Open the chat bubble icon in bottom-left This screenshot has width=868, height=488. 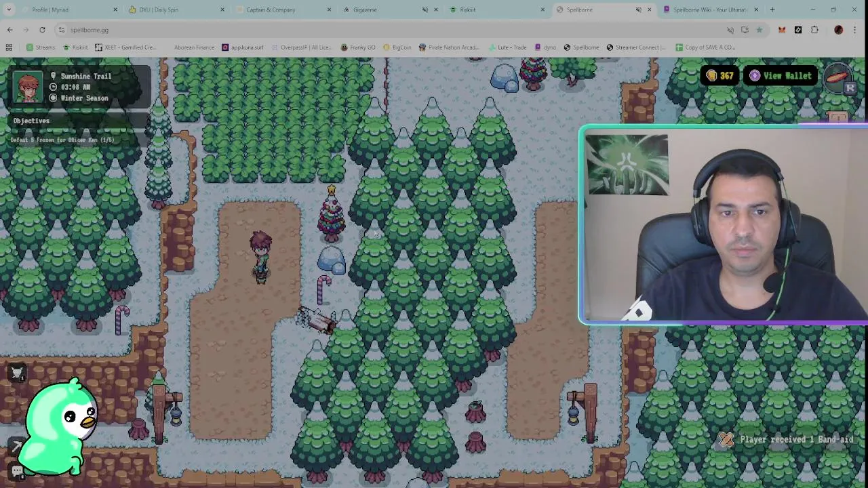17,470
